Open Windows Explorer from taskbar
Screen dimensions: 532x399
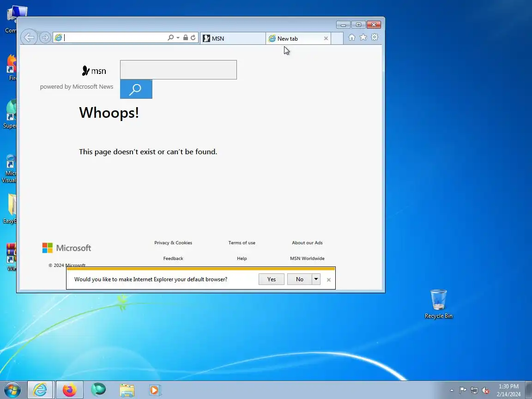click(x=127, y=390)
